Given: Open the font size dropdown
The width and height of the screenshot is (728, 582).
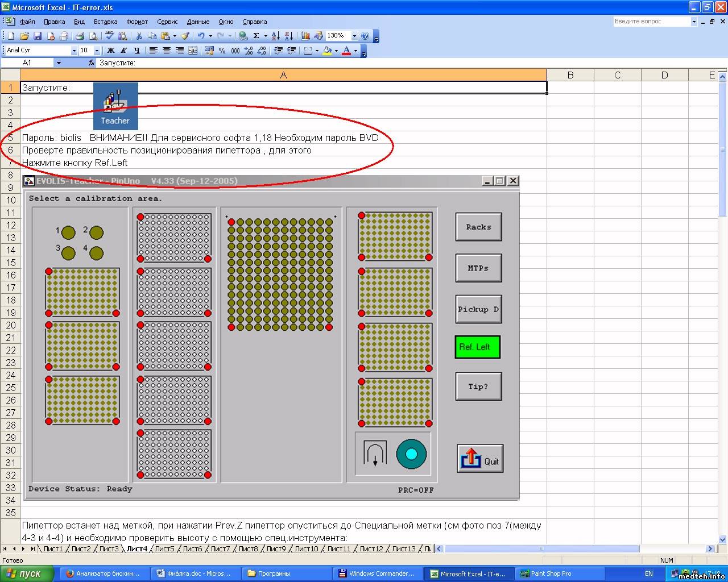Looking at the screenshot, I should tap(97, 51).
